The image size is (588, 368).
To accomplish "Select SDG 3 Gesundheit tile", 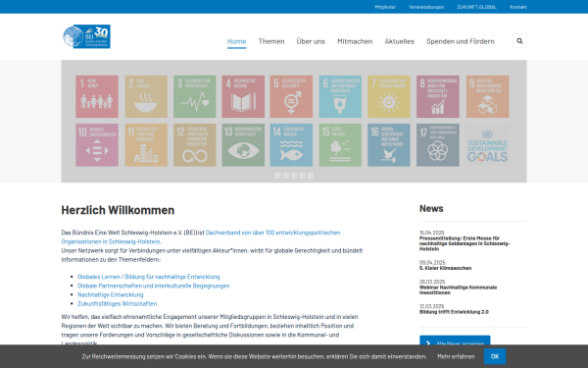I will 195,96.
